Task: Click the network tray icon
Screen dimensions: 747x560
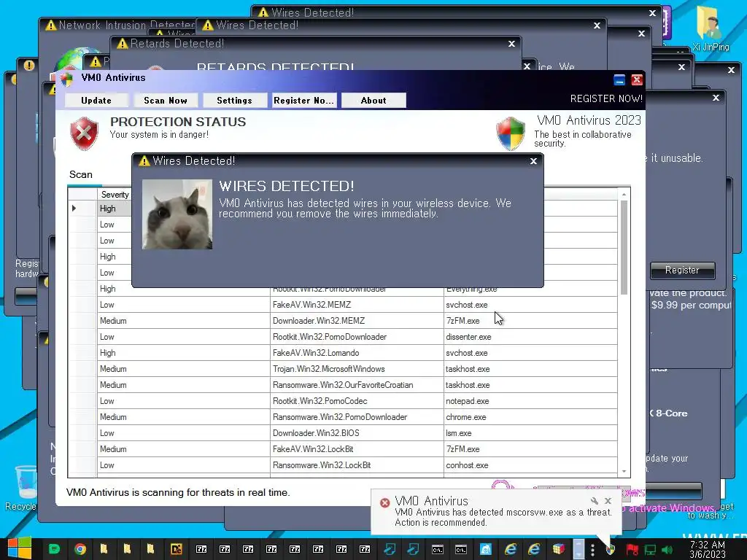Action: tap(650, 550)
